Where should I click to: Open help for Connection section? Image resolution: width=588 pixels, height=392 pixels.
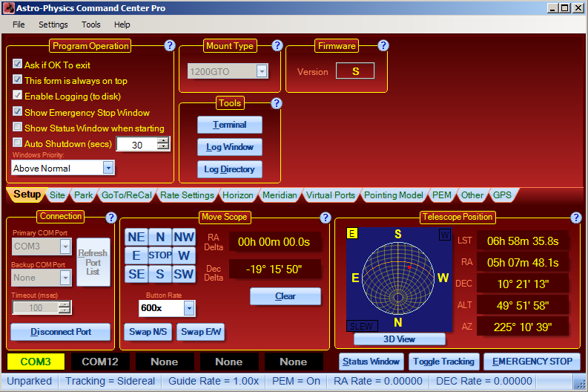click(x=111, y=218)
